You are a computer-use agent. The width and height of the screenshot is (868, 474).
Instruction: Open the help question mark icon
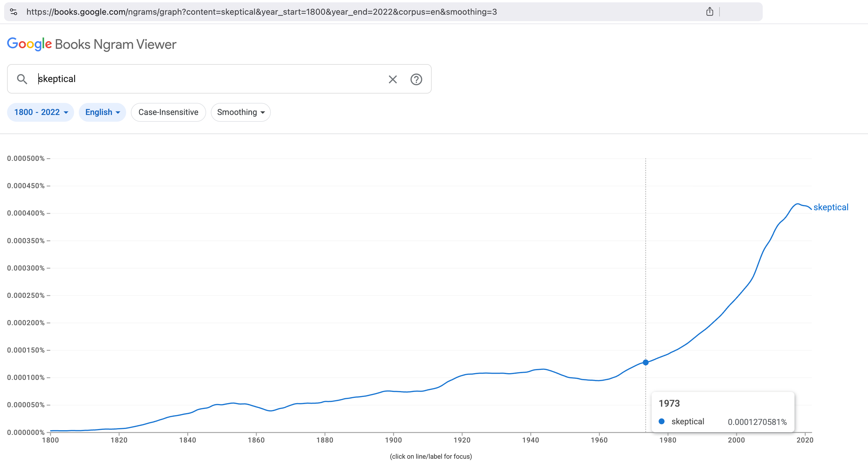point(416,79)
